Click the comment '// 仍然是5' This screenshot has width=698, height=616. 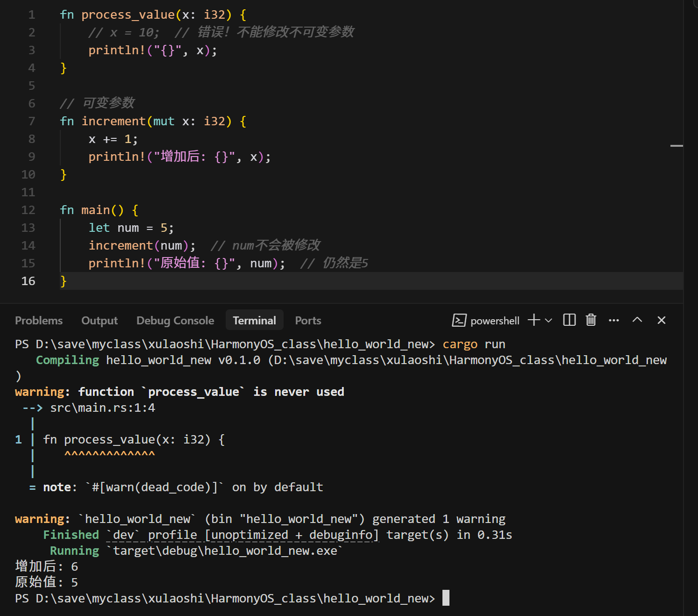click(x=334, y=263)
